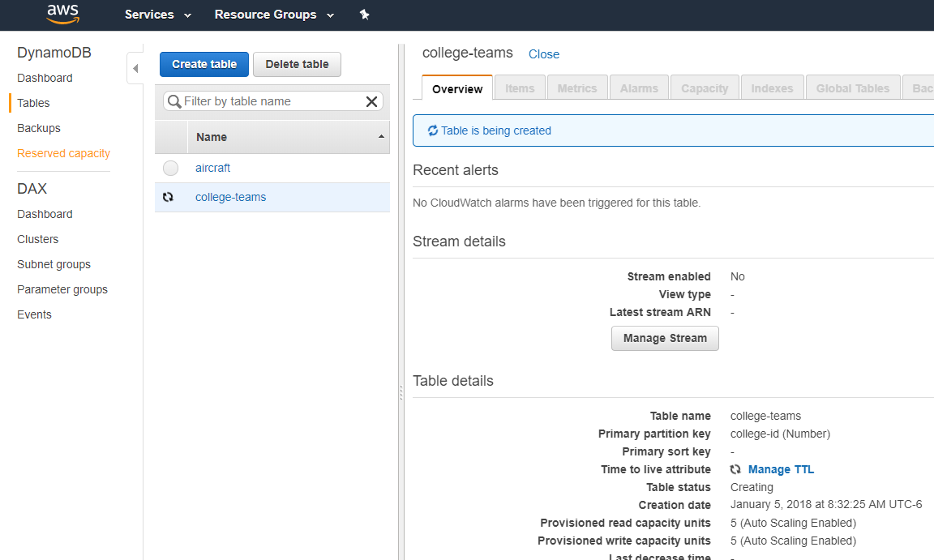Click the Delete table button
The height and width of the screenshot is (560, 934).
coord(298,64)
